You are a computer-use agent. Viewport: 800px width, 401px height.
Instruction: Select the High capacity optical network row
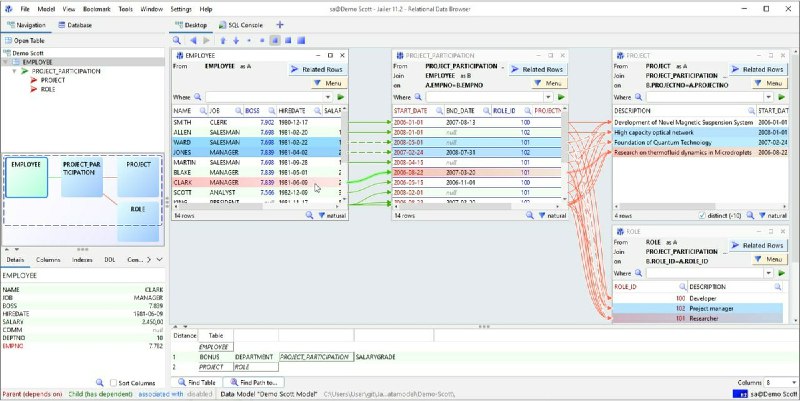tap(699, 132)
